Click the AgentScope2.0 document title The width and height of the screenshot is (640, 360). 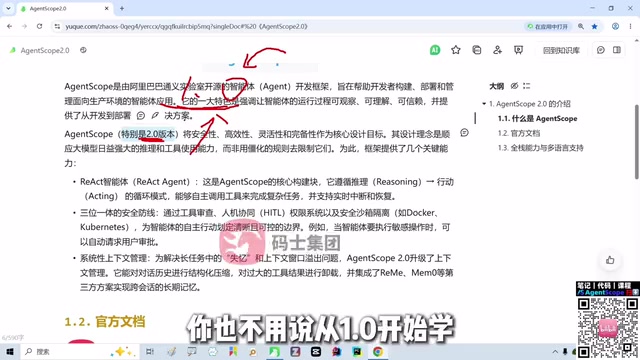[45, 51]
